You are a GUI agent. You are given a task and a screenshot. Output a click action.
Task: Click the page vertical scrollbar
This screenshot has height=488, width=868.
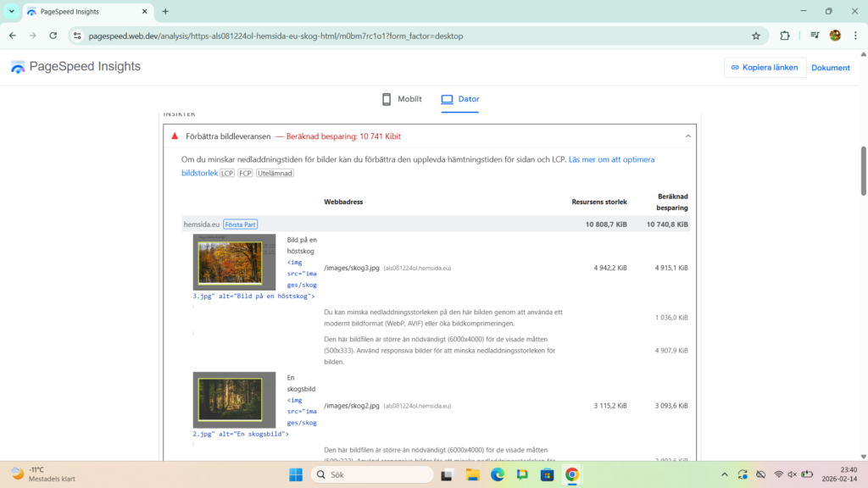(863, 169)
